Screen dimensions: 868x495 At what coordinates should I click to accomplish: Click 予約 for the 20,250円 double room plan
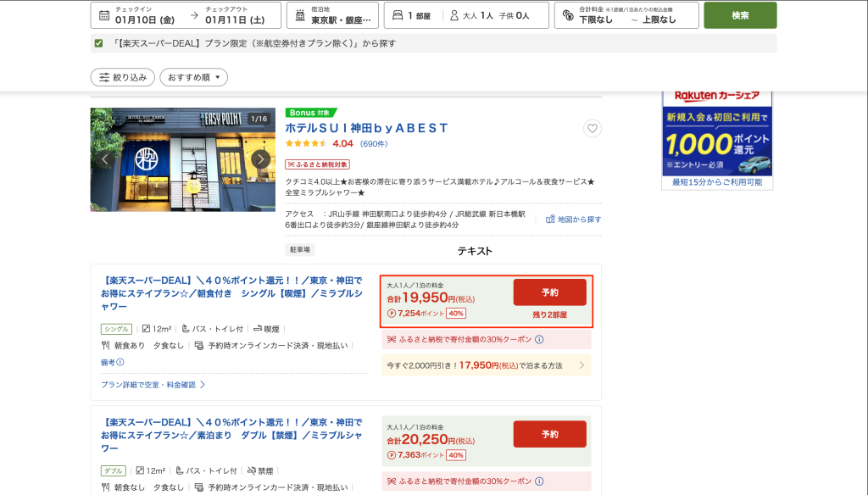549,434
